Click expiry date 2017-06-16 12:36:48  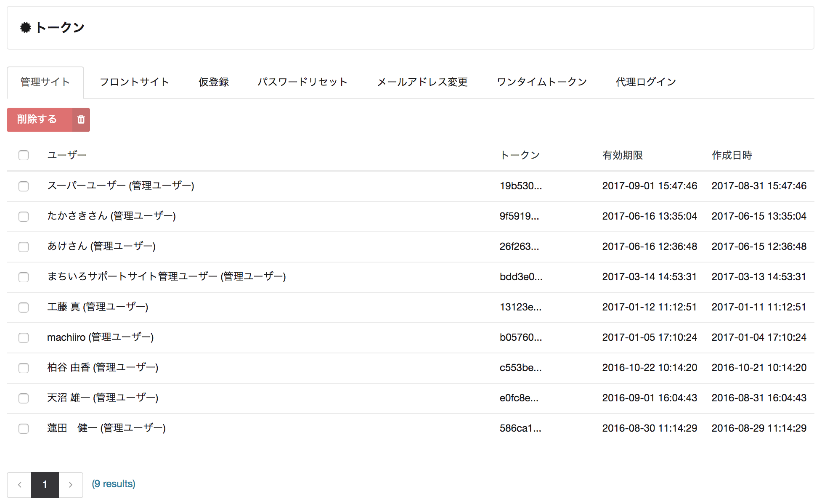click(x=650, y=247)
